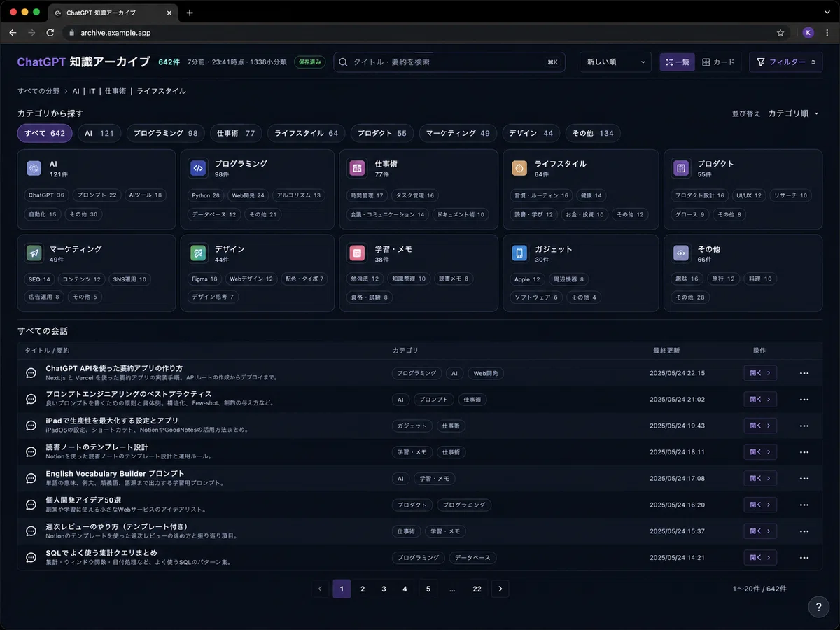Click the Python 28 subcategory tag
840x630 pixels.
tap(206, 195)
